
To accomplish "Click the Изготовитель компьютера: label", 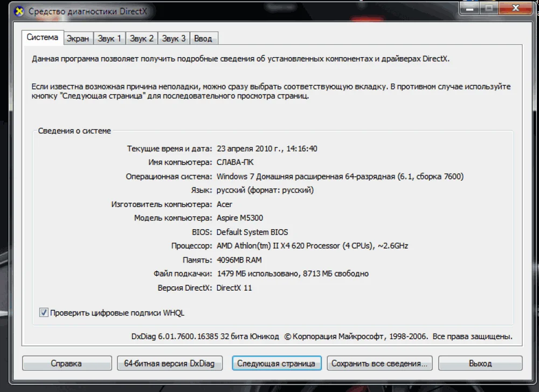I will [162, 204].
